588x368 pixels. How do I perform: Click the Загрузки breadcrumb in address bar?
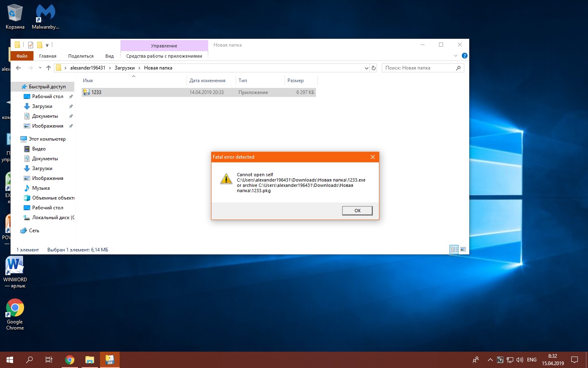[x=125, y=68]
